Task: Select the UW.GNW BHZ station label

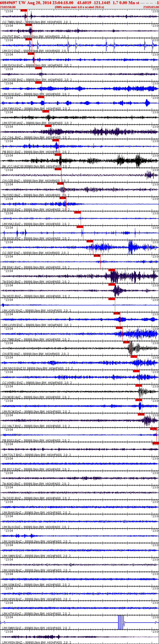Action: [x=37, y=570]
